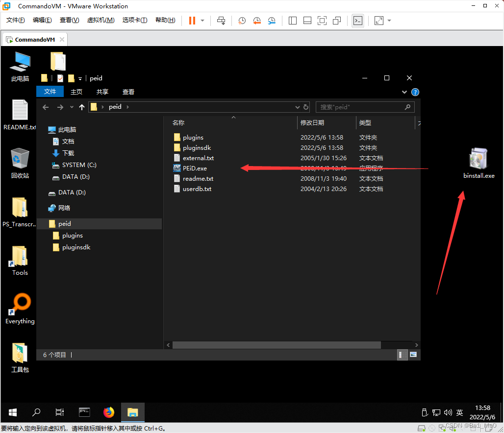Go up one folder level
504x433 pixels.
click(x=82, y=107)
